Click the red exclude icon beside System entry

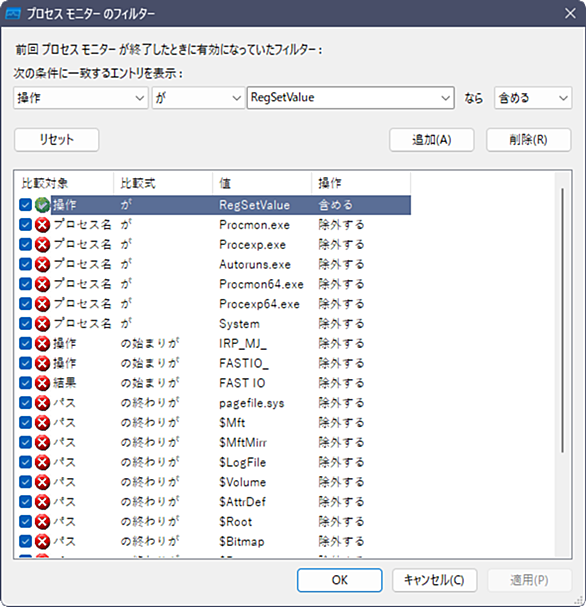click(42, 323)
